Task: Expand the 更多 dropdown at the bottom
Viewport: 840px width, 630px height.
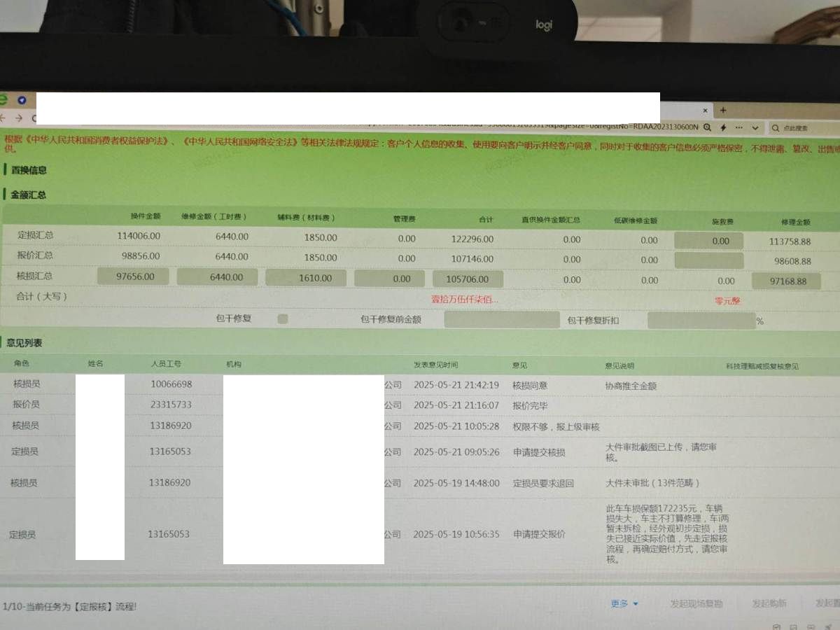Action: click(624, 603)
